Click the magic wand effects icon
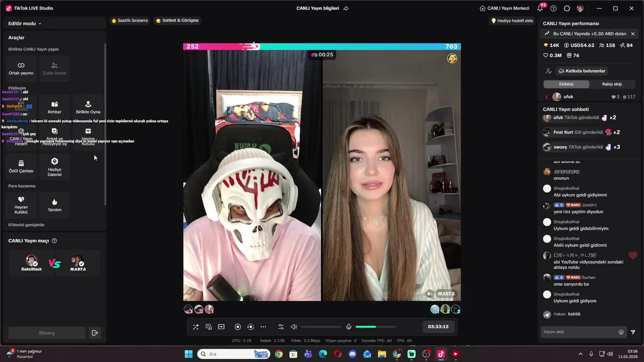 click(x=196, y=327)
